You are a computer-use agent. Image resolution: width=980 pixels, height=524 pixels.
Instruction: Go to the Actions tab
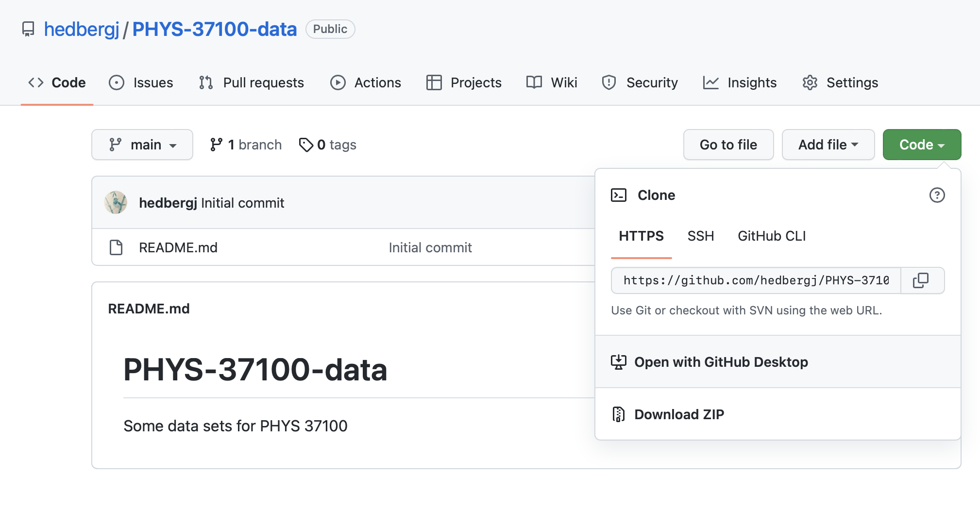click(365, 82)
